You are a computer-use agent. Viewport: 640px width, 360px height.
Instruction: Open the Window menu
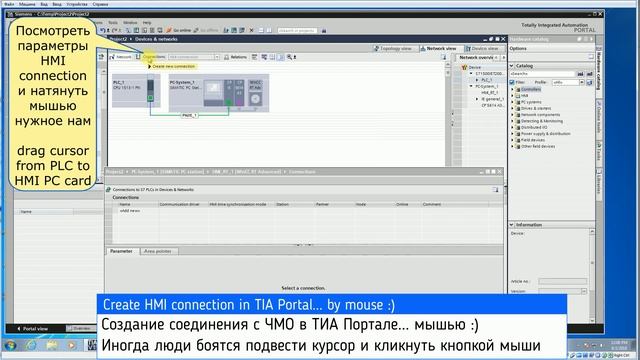[x=130, y=22]
